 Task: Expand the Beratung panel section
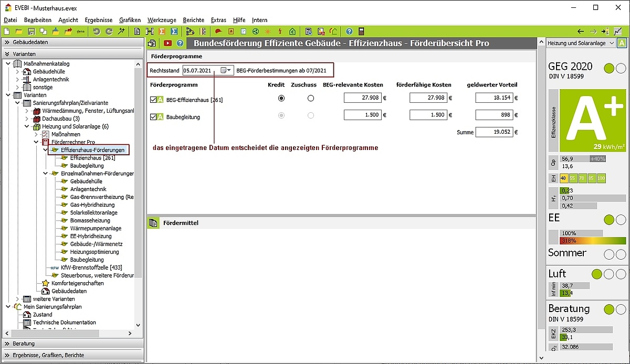click(72, 344)
